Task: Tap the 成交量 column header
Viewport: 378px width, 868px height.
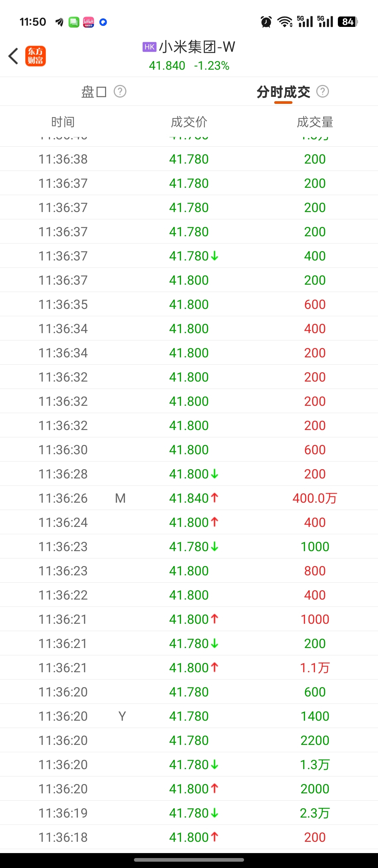Action: click(x=315, y=122)
